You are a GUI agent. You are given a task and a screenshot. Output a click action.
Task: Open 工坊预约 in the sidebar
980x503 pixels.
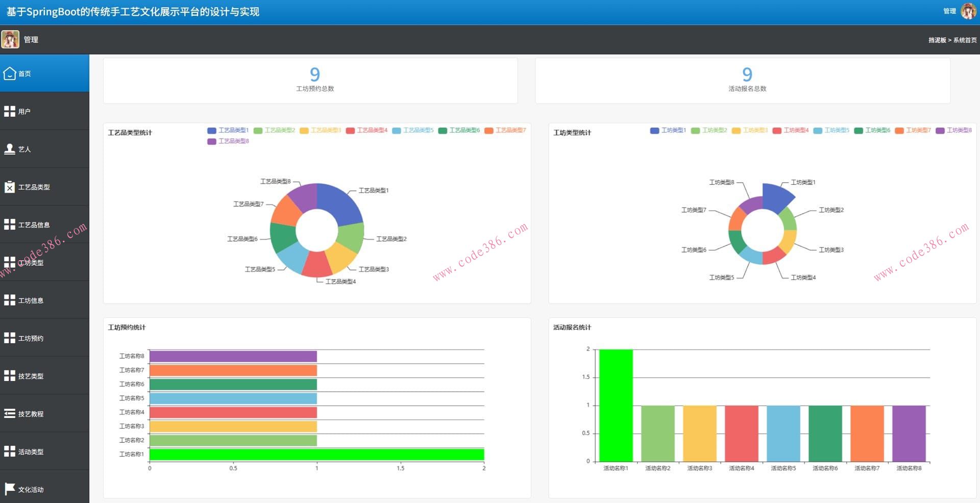point(44,338)
